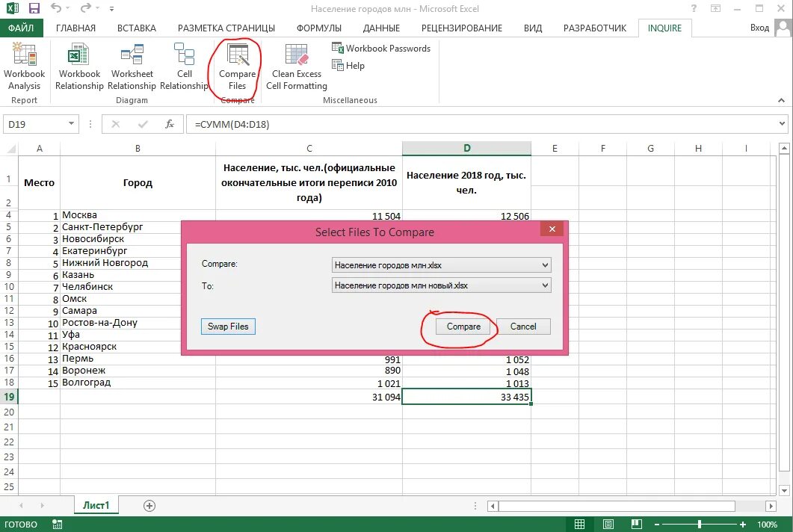This screenshot has height=532, width=793.
Task: Open the Quick Access Toolbar customize arrow
Action: (x=112, y=9)
